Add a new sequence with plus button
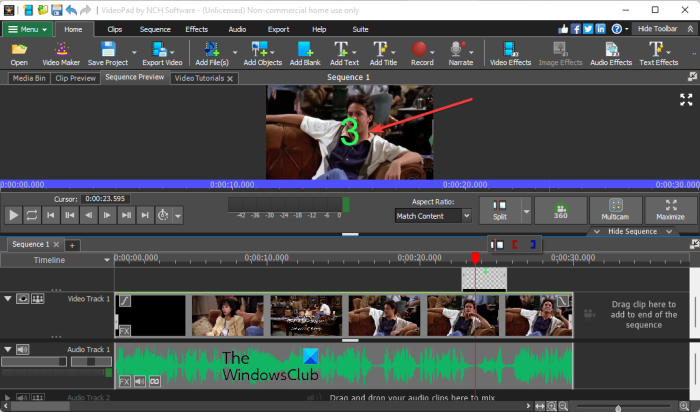The height and width of the screenshot is (412, 700). [x=72, y=245]
